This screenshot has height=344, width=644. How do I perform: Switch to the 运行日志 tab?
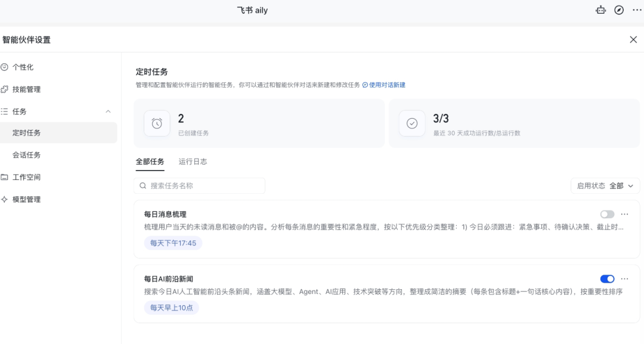coord(192,161)
